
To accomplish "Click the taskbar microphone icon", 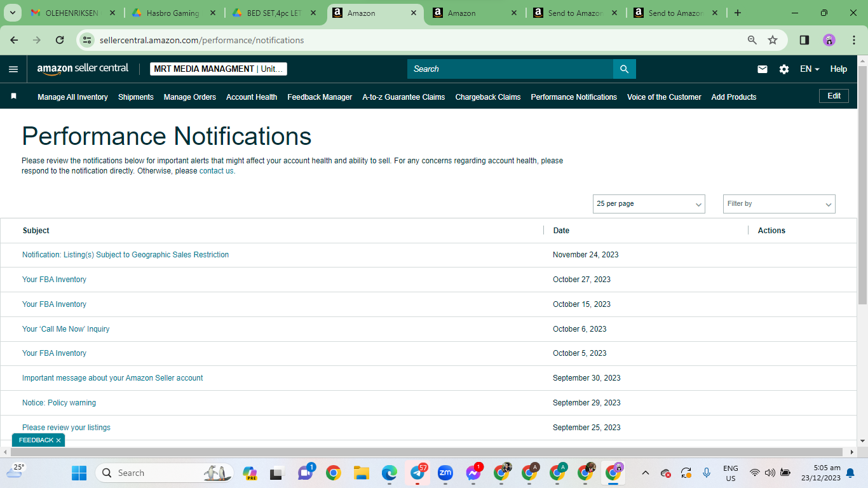I will click(x=707, y=473).
